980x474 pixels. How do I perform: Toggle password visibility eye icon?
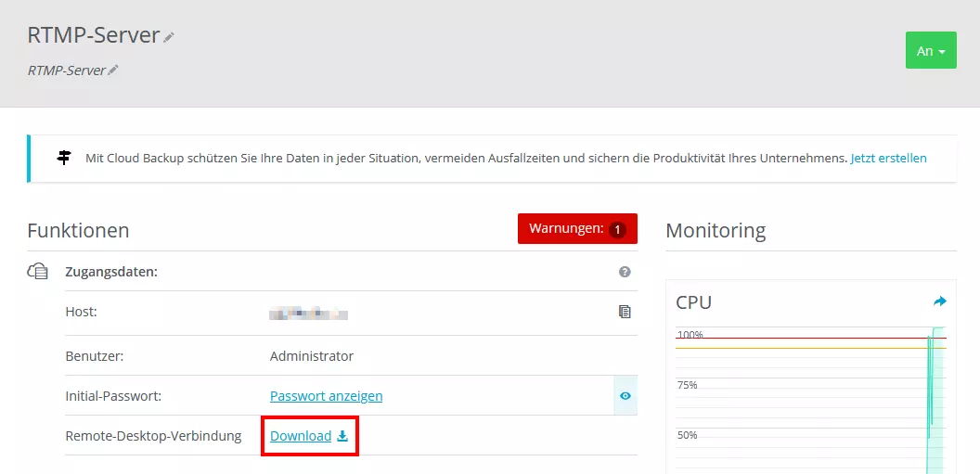625,396
